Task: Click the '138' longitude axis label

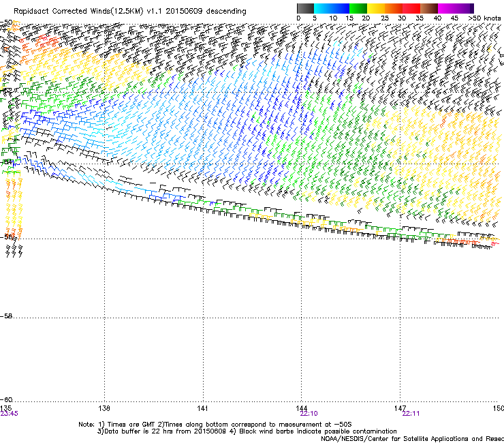Action: [104, 408]
